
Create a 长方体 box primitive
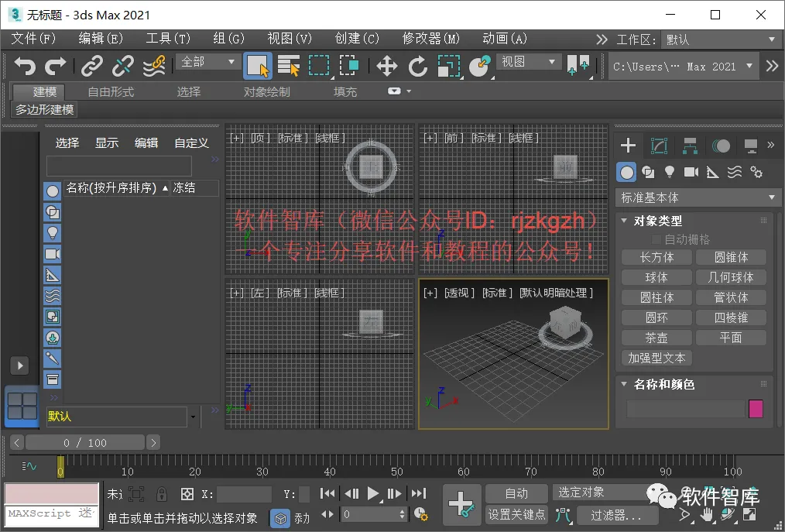656,257
